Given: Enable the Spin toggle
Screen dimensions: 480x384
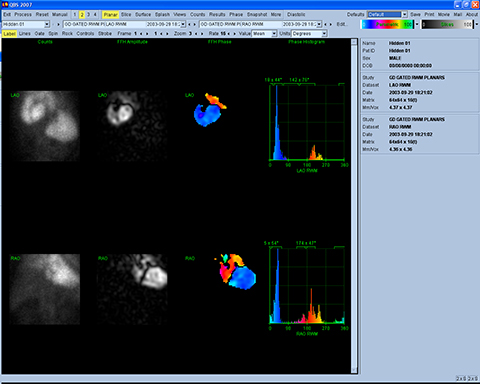Looking at the screenshot, I should click(53, 34).
